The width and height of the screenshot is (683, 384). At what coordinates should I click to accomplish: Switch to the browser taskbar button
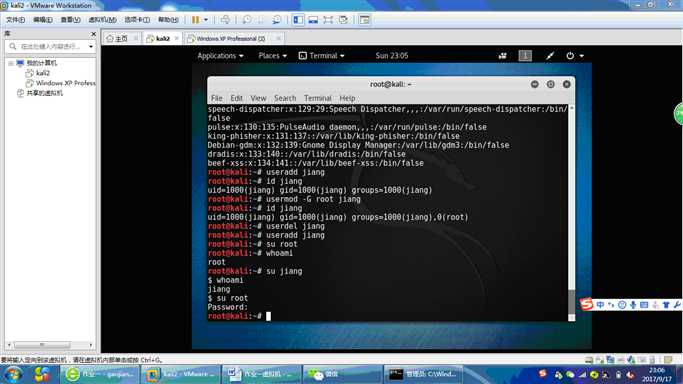(x=100, y=374)
